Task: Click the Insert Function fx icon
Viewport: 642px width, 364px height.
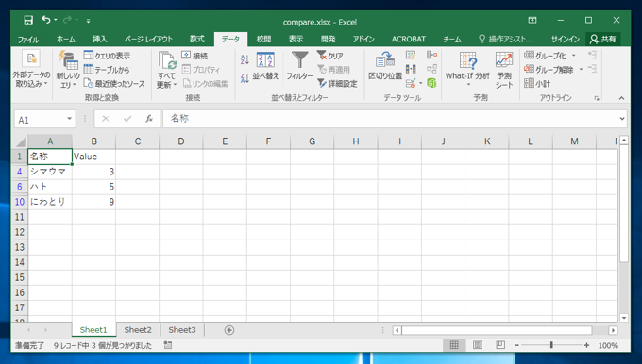Action: pos(149,119)
